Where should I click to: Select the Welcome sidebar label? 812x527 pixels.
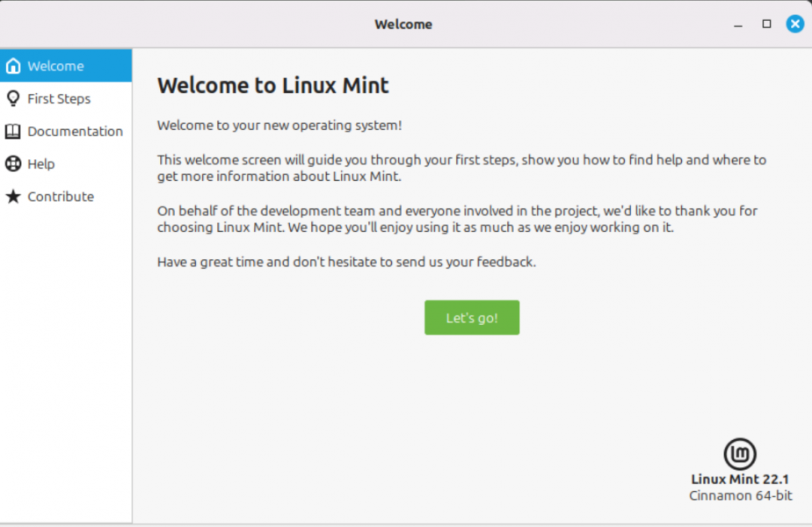[x=55, y=66]
